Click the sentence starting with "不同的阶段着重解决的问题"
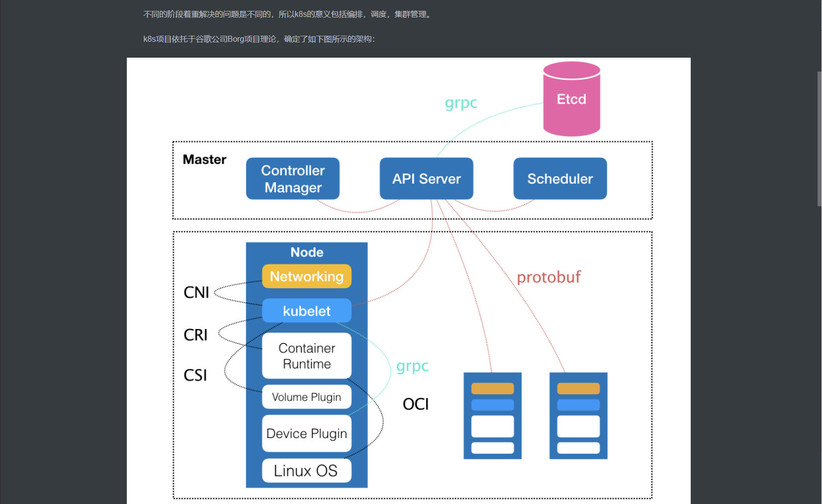822x504 pixels. 288,14
